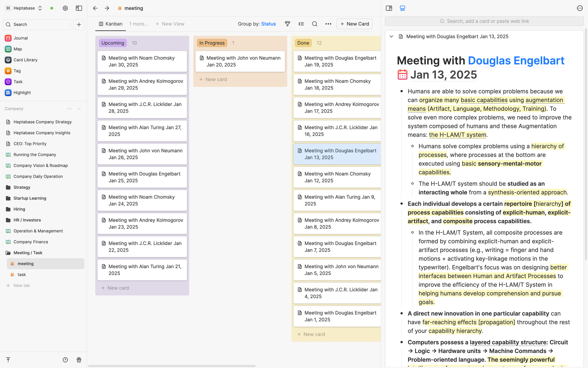The width and height of the screenshot is (588, 368).
Task: Switch to the stacked card view icon
Action: 402,8
